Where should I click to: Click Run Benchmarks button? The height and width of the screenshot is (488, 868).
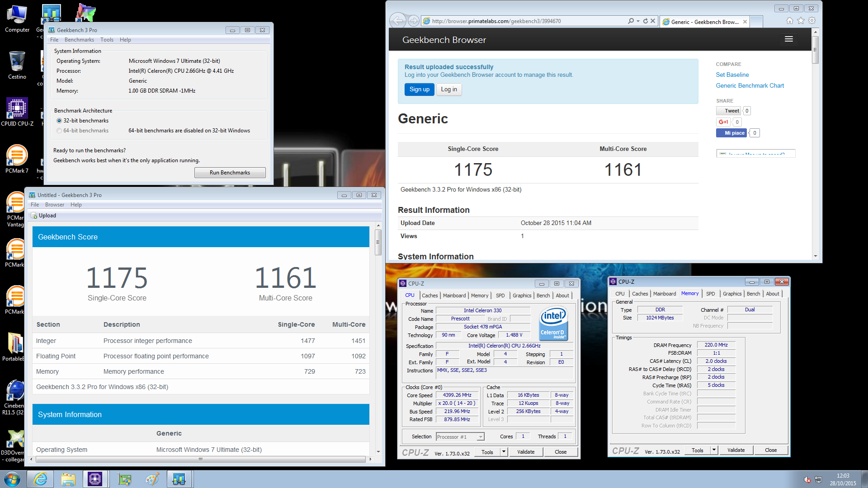pos(230,173)
